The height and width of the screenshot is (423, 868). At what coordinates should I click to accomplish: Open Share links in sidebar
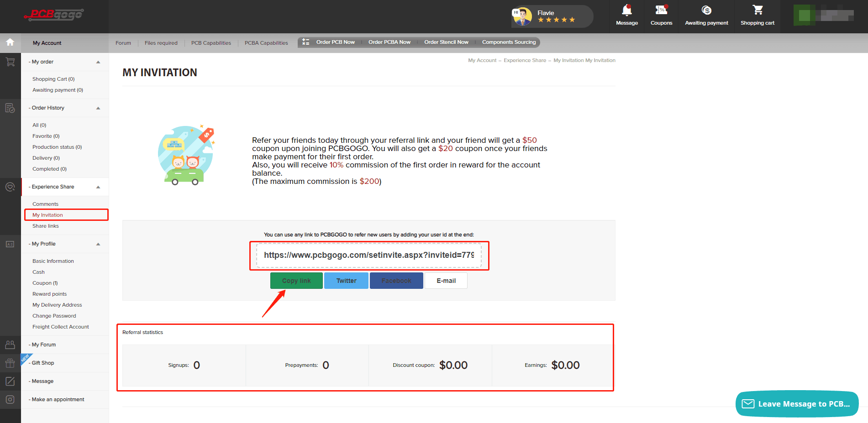pyautogui.click(x=46, y=226)
